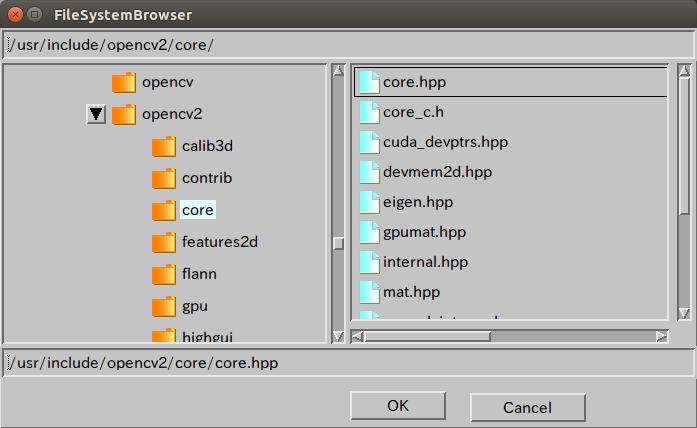Click folder tree scrollbar down arrow
This screenshot has height=428, width=697.
(x=338, y=336)
